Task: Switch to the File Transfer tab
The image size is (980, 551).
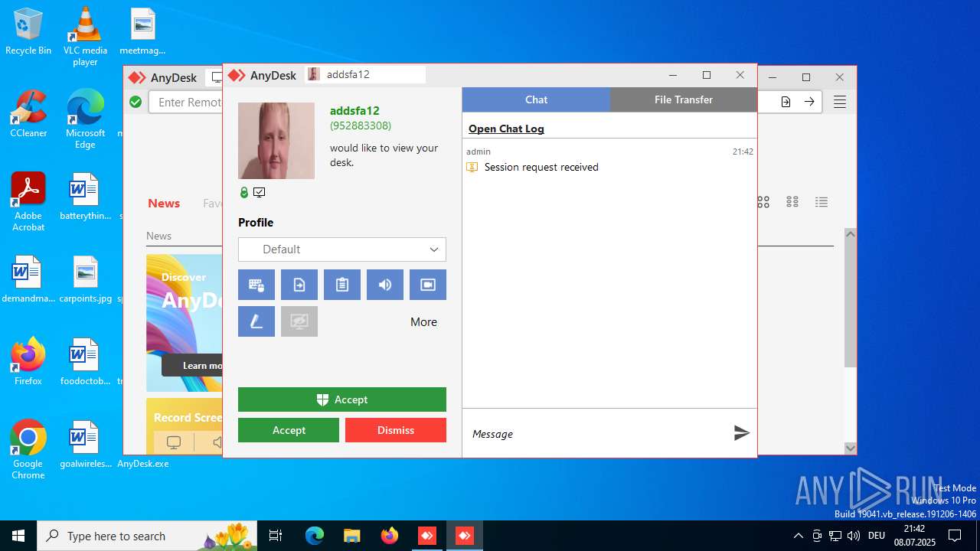Action: [684, 99]
